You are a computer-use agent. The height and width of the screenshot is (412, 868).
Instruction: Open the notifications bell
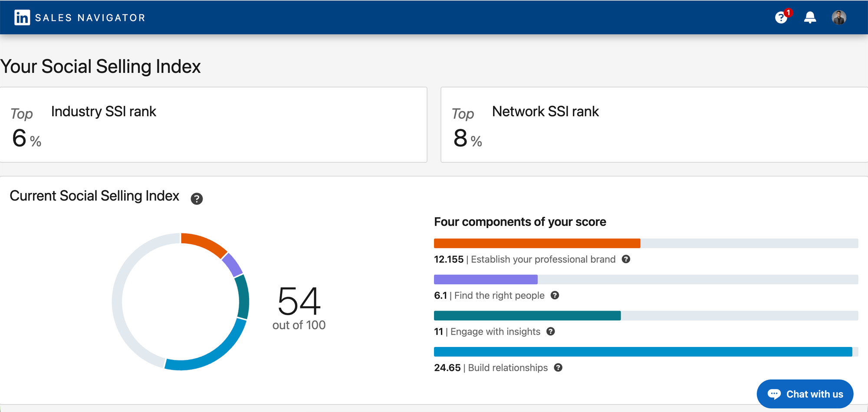(x=810, y=18)
